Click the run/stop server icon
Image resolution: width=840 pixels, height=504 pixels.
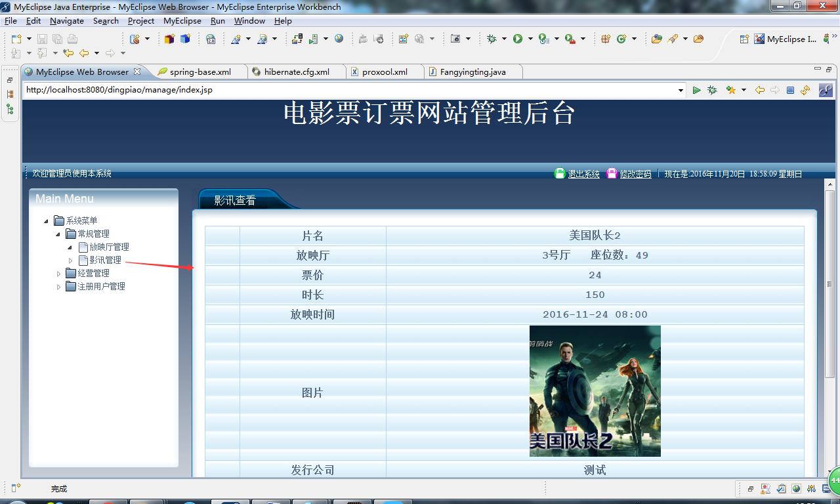click(x=314, y=39)
